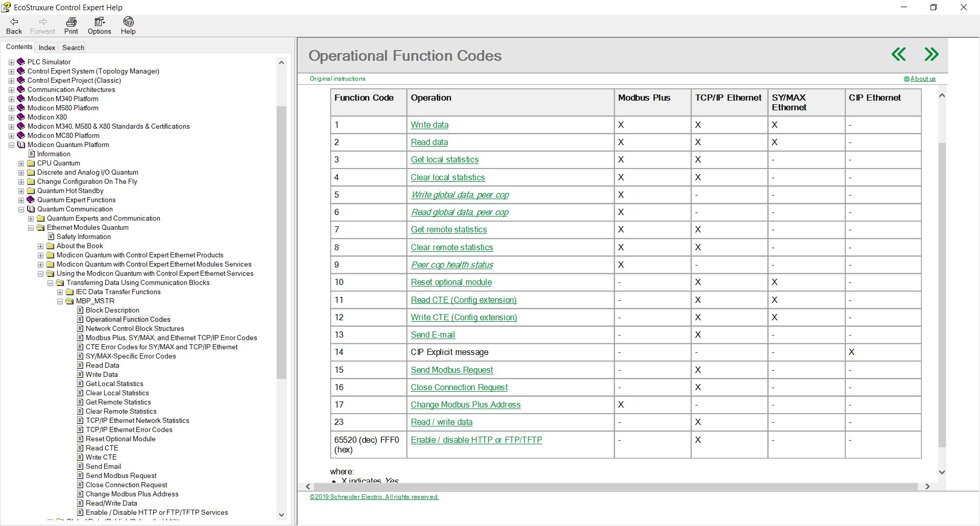Open the Send E-mail link
The width and height of the screenshot is (980, 526).
click(x=433, y=334)
